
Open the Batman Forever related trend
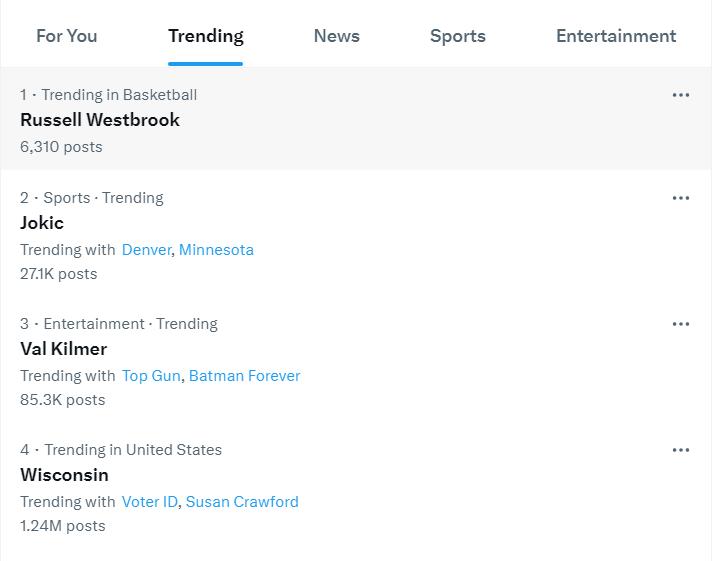point(244,376)
